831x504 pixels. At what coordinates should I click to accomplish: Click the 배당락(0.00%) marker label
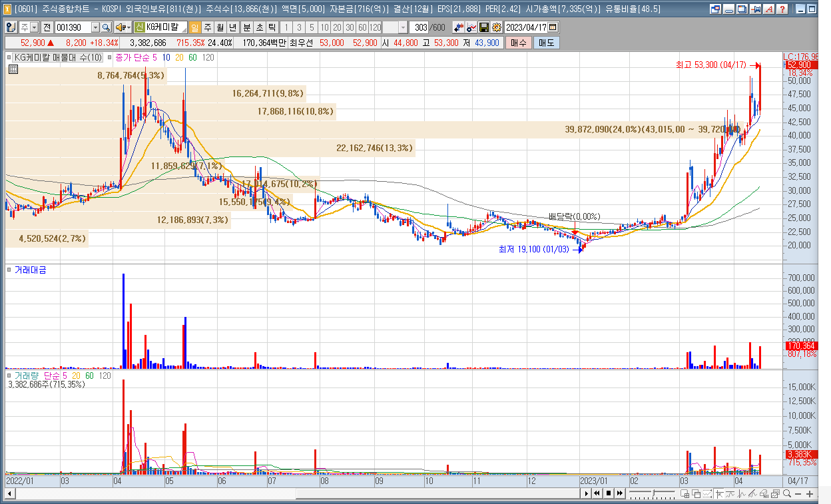[575, 216]
